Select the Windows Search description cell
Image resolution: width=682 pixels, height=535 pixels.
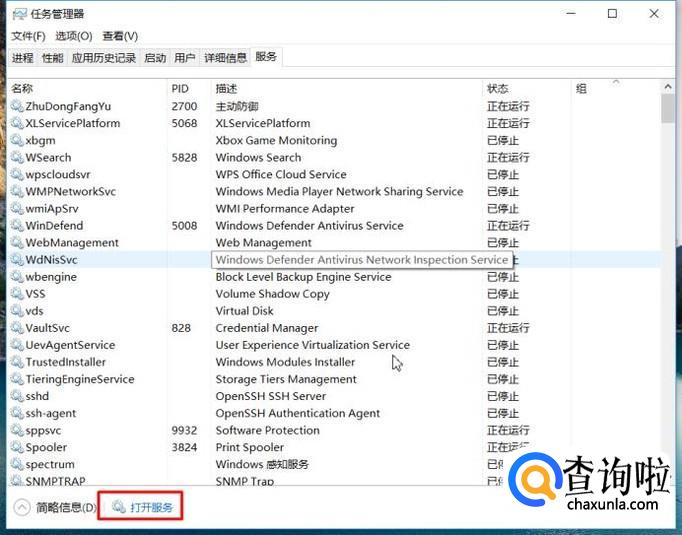pos(258,157)
